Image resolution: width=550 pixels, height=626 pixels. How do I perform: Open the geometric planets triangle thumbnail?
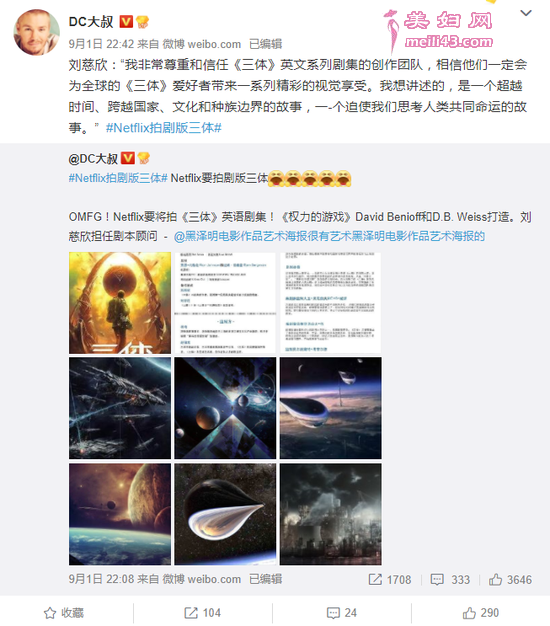[225, 408]
